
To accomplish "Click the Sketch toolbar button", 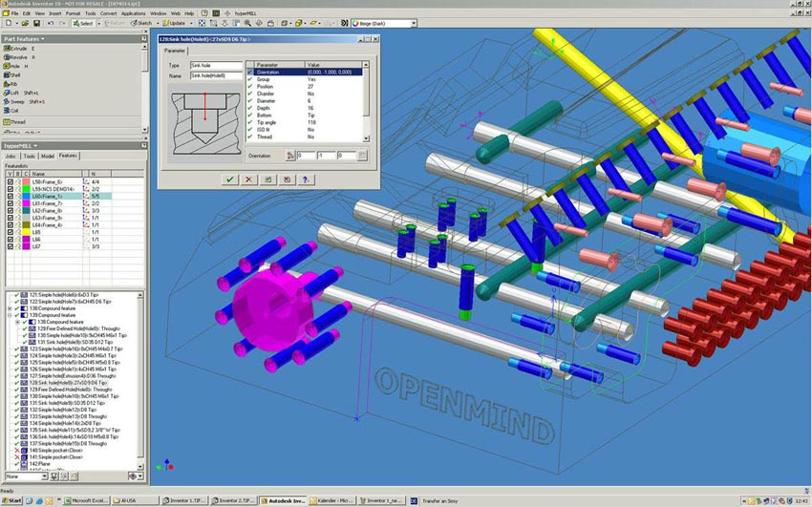I will [x=141, y=23].
